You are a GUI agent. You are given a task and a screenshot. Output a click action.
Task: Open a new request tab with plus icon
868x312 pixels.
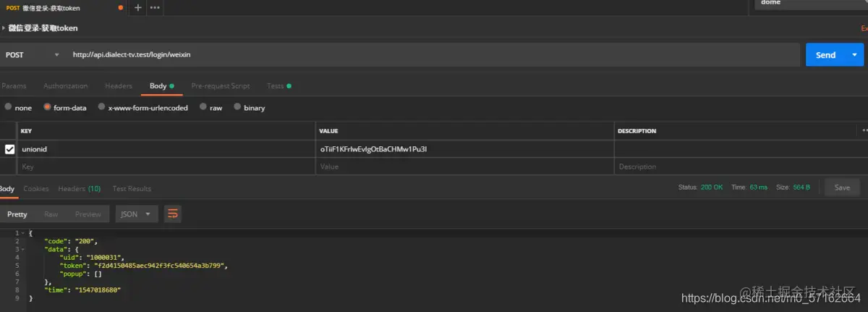click(138, 7)
